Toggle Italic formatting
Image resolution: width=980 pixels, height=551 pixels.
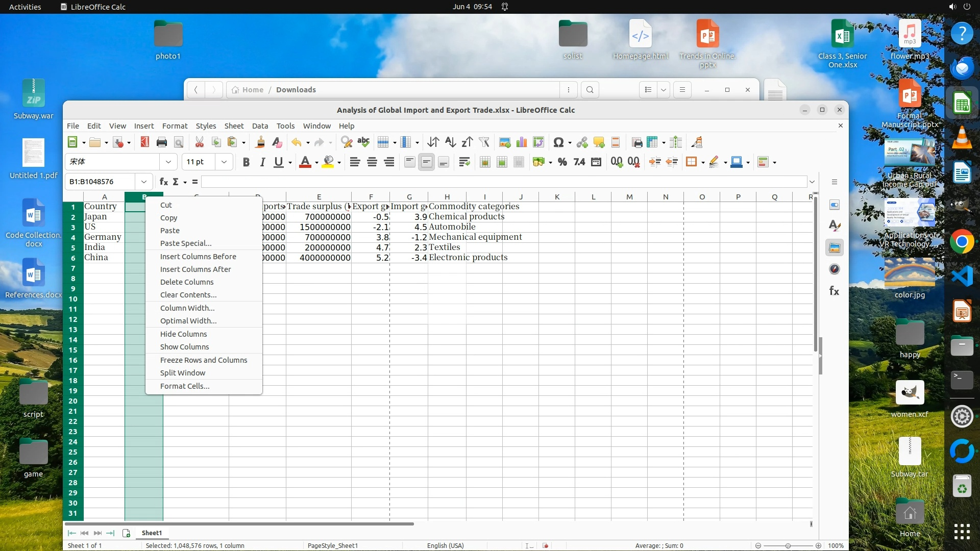[x=262, y=162]
